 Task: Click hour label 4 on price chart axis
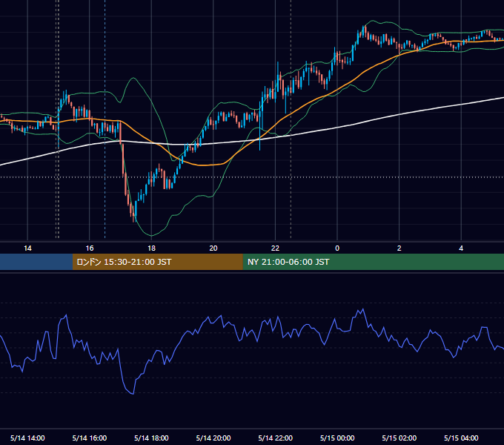pos(461,248)
